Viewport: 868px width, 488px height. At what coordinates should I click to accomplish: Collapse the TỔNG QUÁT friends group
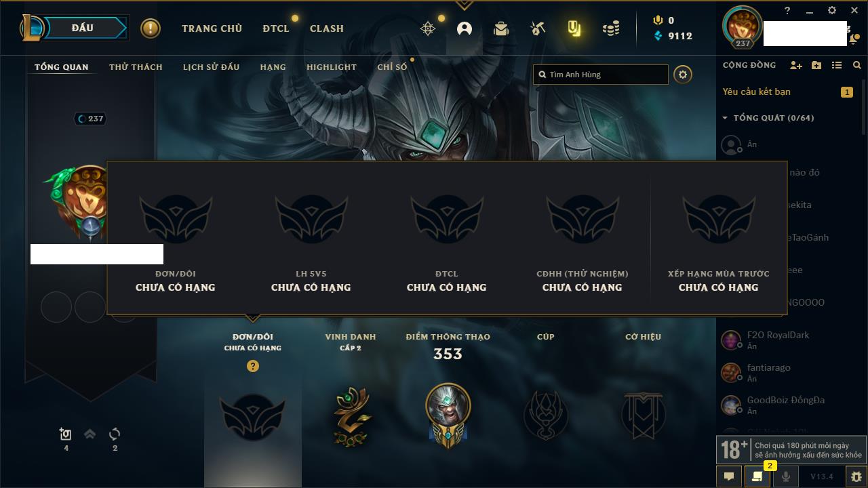click(x=725, y=118)
